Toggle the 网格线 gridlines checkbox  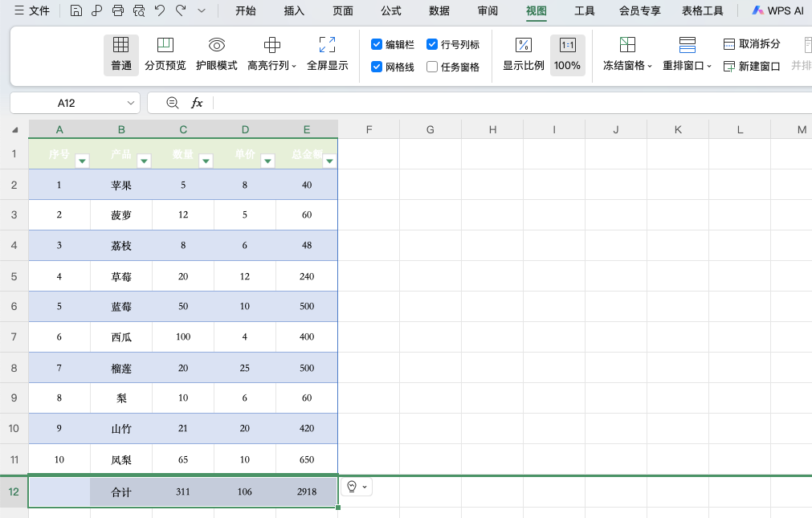377,67
